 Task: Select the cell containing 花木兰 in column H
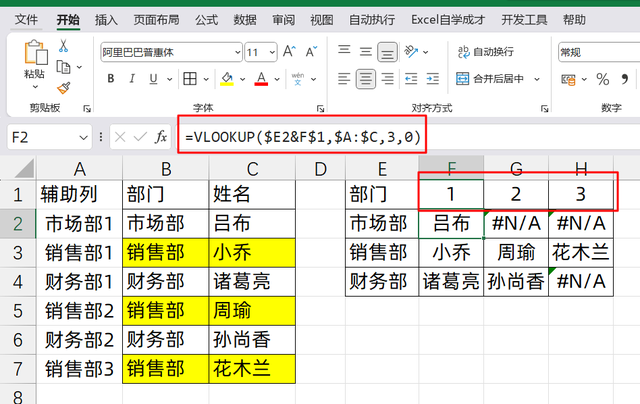tap(581, 253)
